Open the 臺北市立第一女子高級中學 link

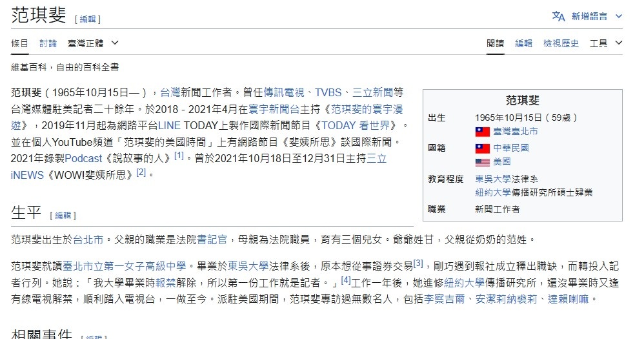point(124,266)
